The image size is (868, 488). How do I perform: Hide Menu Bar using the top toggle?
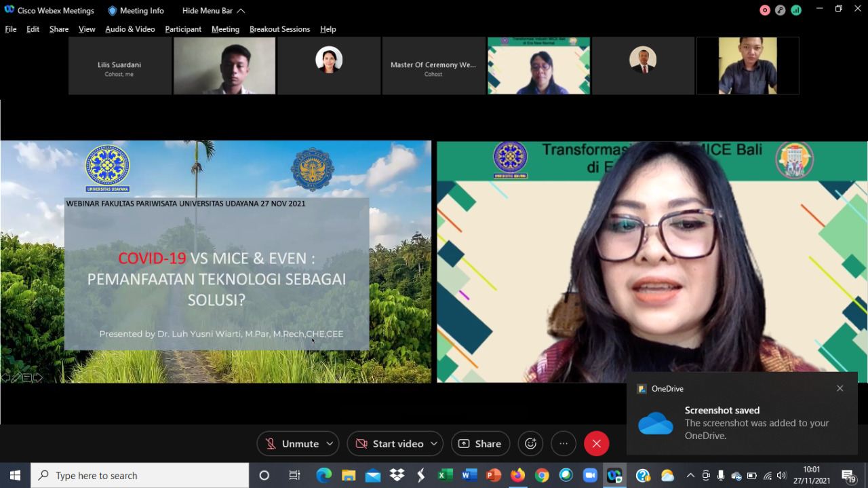click(x=213, y=11)
